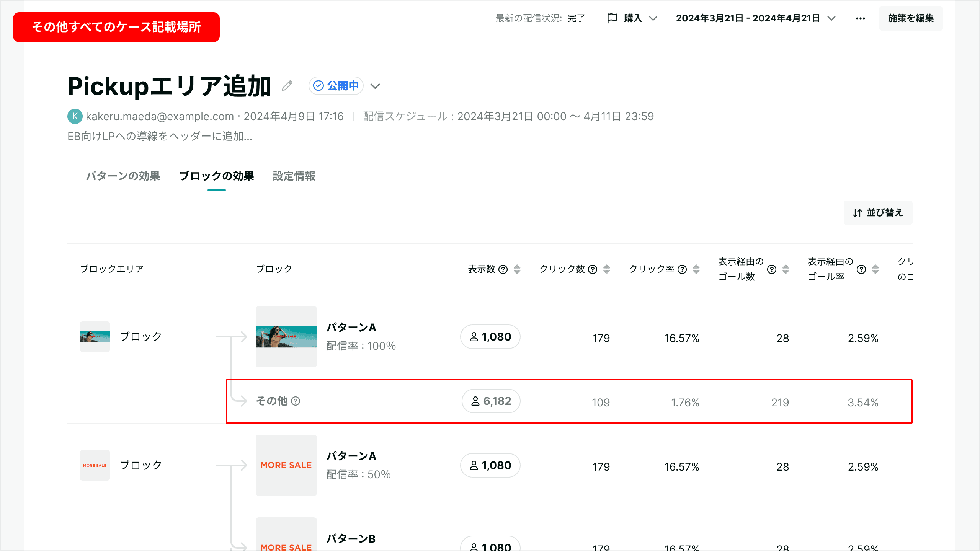This screenshot has height=551, width=980.
Task: Click the 6,182 user count badge
Action: (x=491, y=401)
